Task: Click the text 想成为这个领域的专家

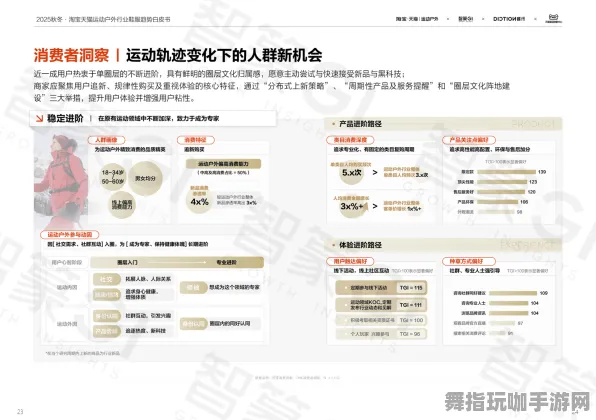Action: coord(234,287)
